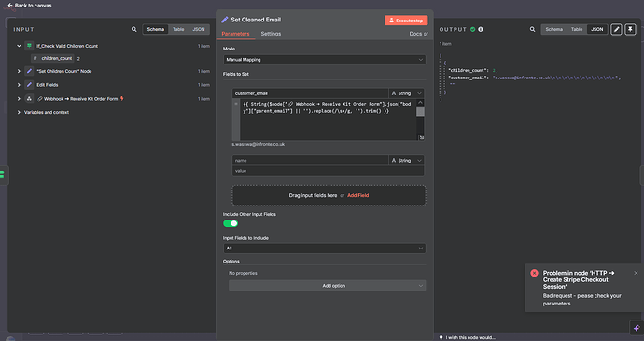Open the Settings tab
The height and width of the screenshot is (341, 644).
pyautogui.click(x=271, y=34)
